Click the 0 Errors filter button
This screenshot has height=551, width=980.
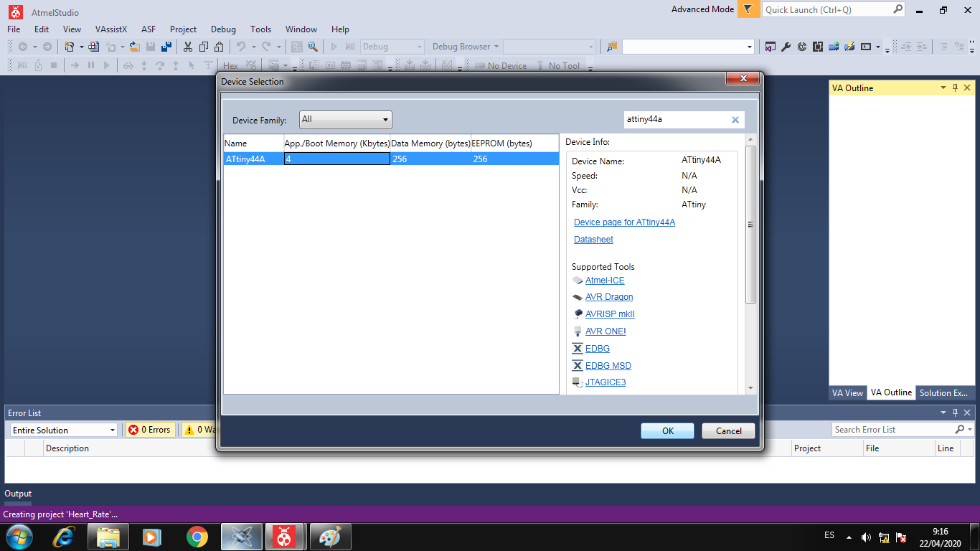coord(149,430)
